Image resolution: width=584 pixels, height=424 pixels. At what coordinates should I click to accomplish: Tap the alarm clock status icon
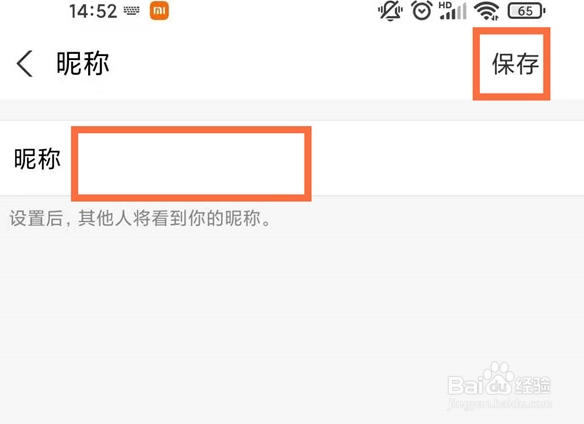(x=422, y=11)
